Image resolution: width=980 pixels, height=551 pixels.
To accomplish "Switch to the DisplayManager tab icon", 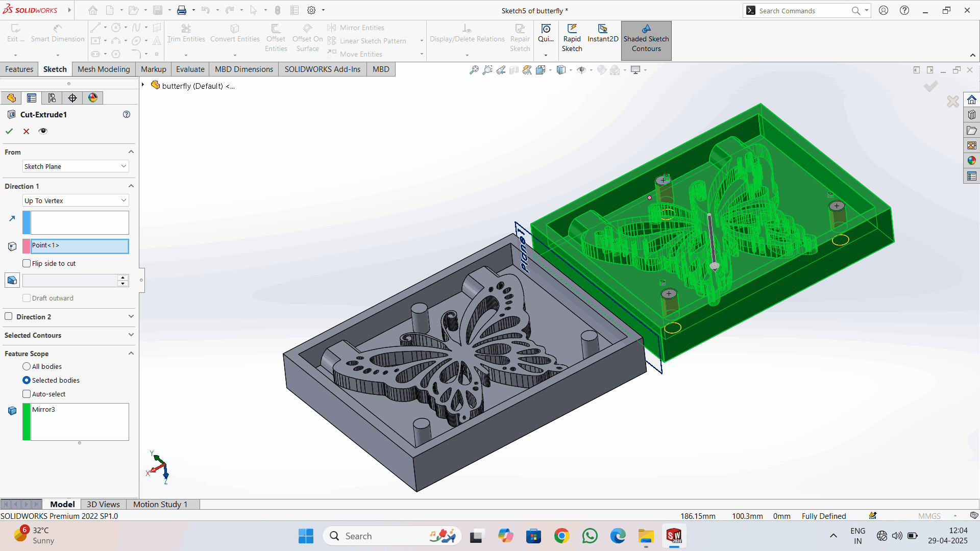I will [93, 98].
